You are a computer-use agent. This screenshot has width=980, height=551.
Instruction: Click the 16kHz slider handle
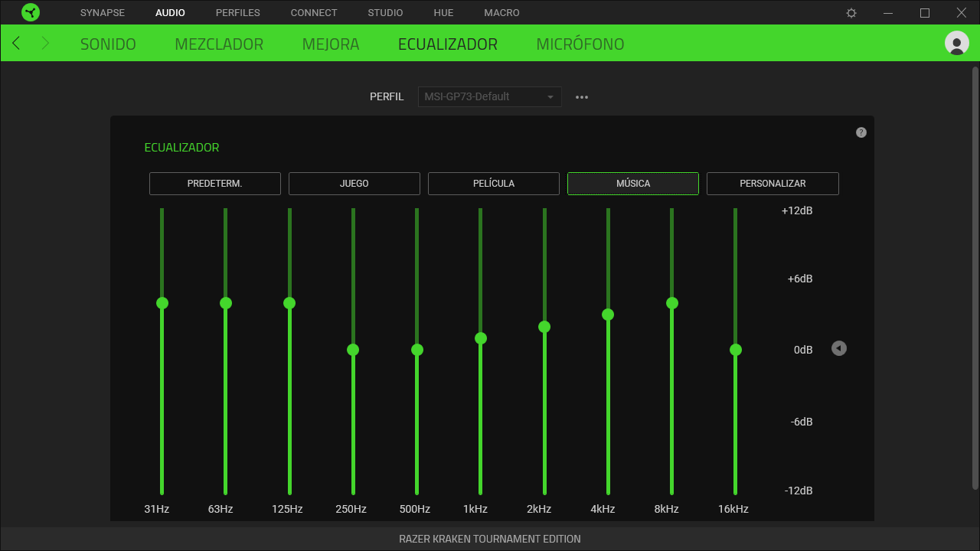tap(736, 350)
